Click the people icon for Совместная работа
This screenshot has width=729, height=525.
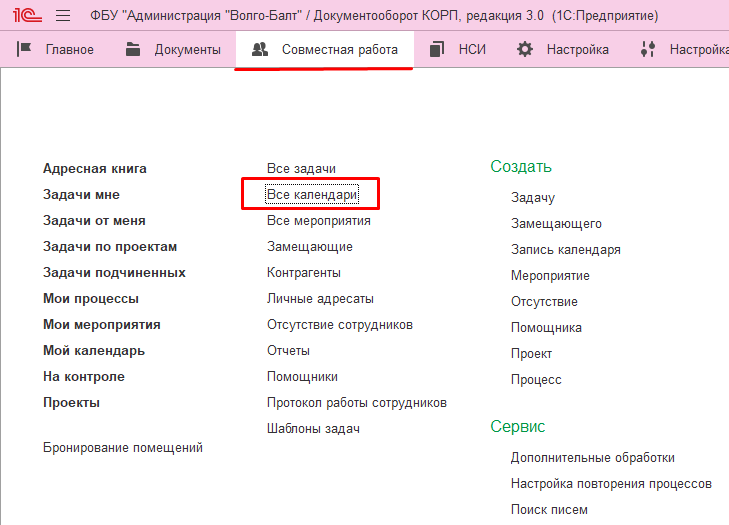point(260,49)
